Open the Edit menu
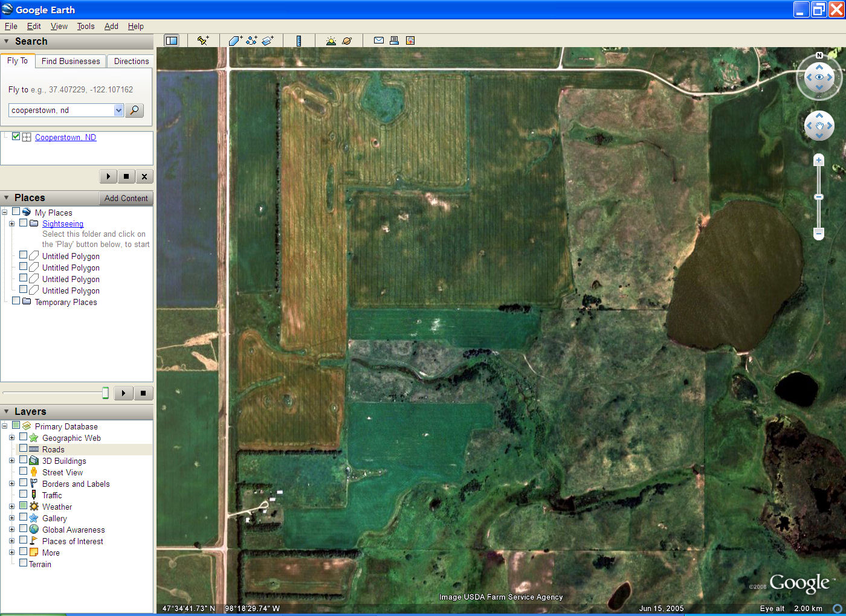The height and width of the screenshot is (616, 846). (34, 26)
